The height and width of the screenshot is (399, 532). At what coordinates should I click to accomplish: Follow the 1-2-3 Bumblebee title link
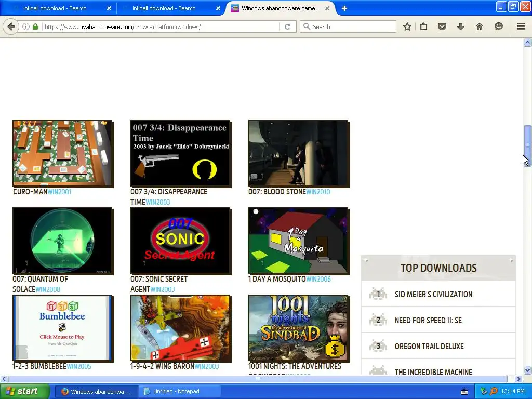pyautogui.click(x=39, y=366)
